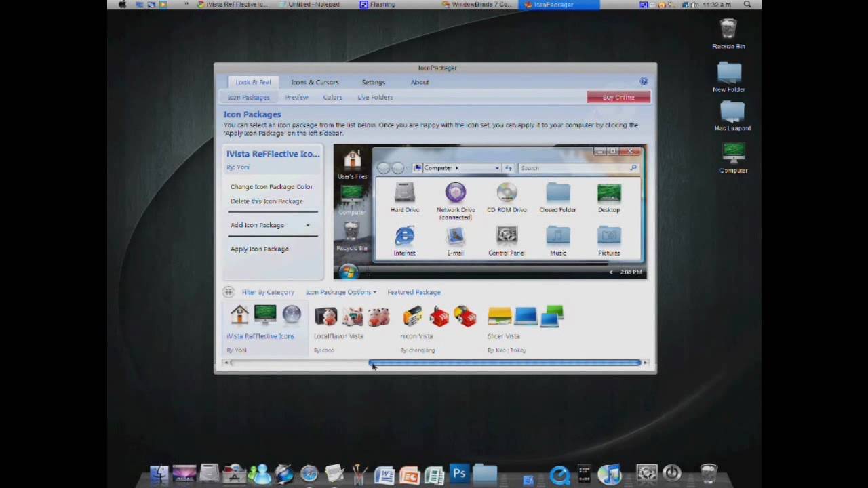Click the Apple logo in menu bar
The width and height of the screenshot is (868, 488).
122,4
